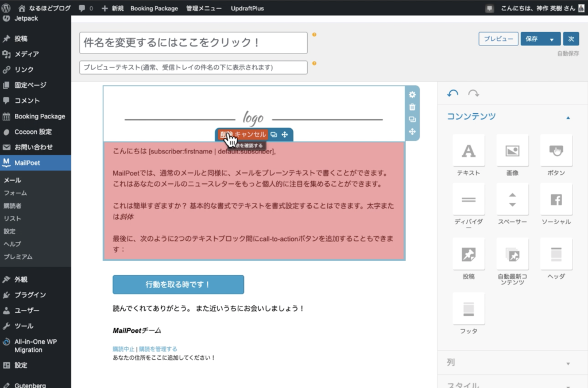Click the duplicate icon in text block toolbar
The image size is (588, 388).
(274, 135)
